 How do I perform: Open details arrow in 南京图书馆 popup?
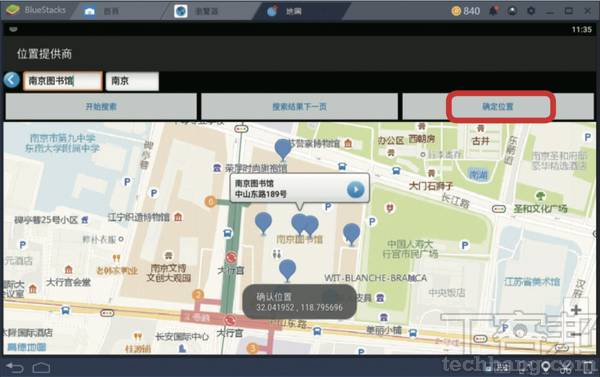355,189
